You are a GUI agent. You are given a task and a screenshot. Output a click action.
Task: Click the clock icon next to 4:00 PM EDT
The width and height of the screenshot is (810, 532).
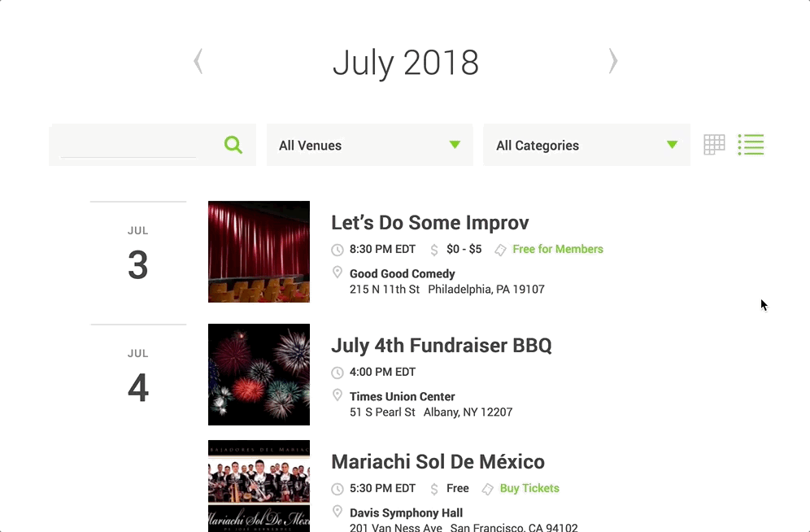tap(337, 373)
